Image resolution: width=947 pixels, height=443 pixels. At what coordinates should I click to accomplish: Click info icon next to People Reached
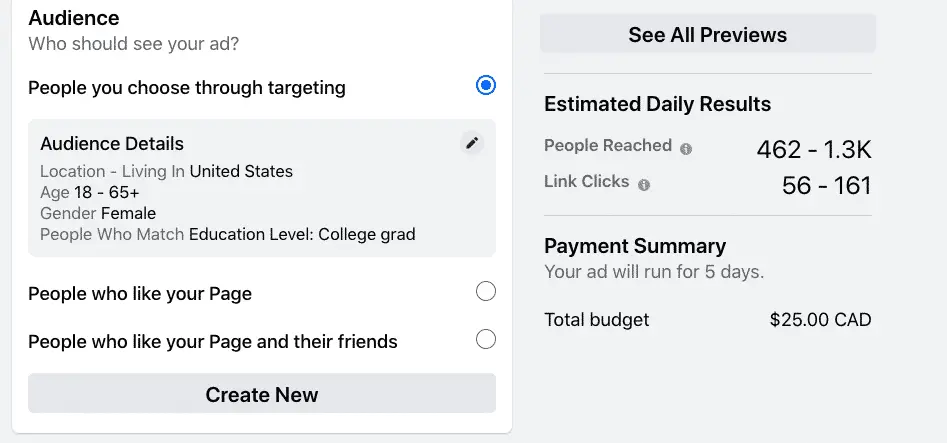686,149
